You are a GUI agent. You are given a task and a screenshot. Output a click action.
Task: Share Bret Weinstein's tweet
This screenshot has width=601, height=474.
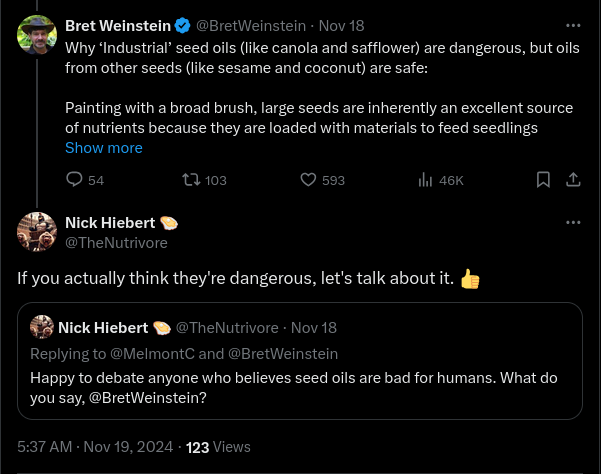click(x=573, y=180)
